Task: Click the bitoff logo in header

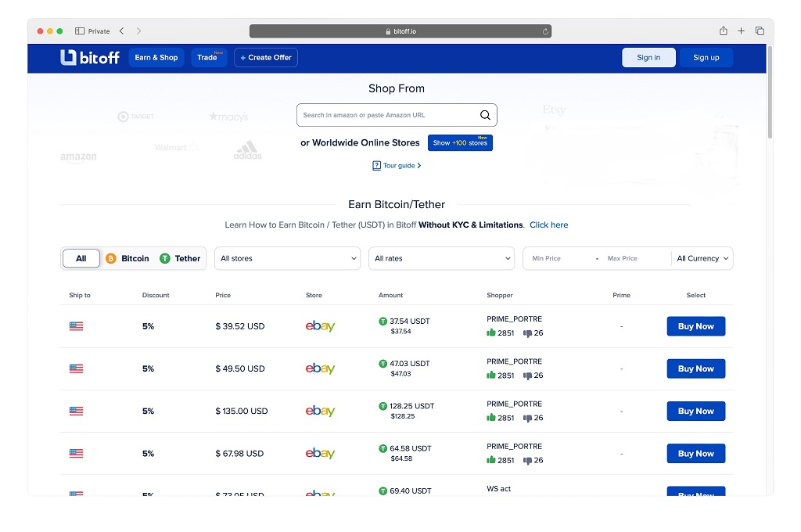Action: click(90, 57)
